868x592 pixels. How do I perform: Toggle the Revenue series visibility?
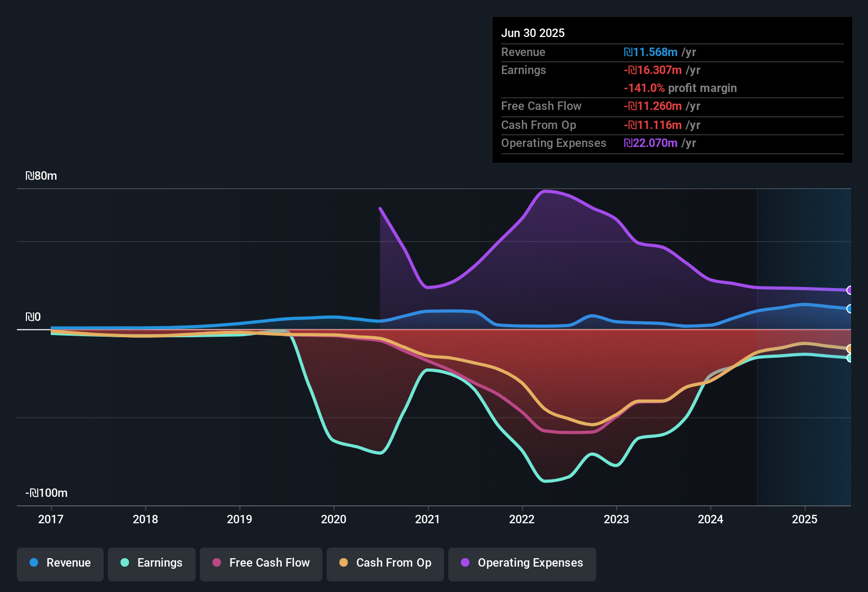[60, 563]
